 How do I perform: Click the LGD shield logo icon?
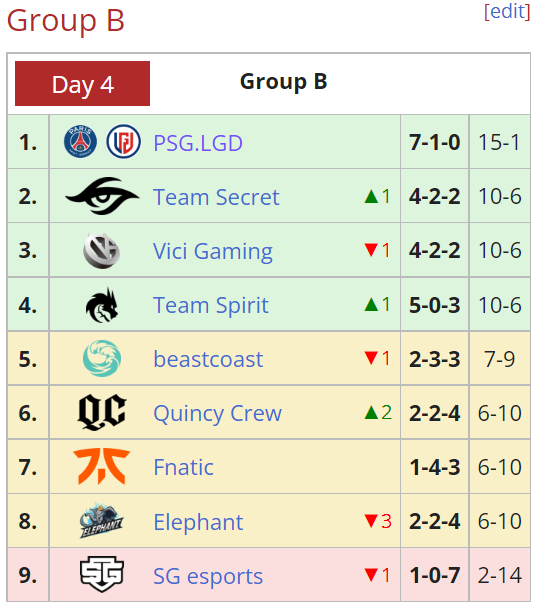123,142
